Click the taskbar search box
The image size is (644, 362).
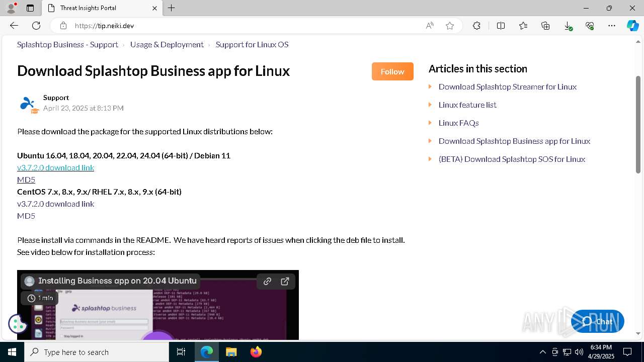point(97,352)
